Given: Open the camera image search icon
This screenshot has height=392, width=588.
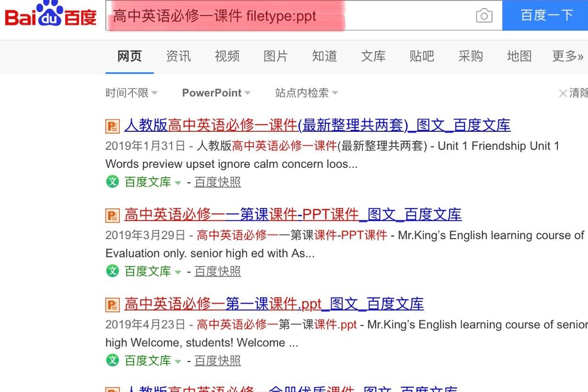Looking at the screenshot, I should coord(484,16).
